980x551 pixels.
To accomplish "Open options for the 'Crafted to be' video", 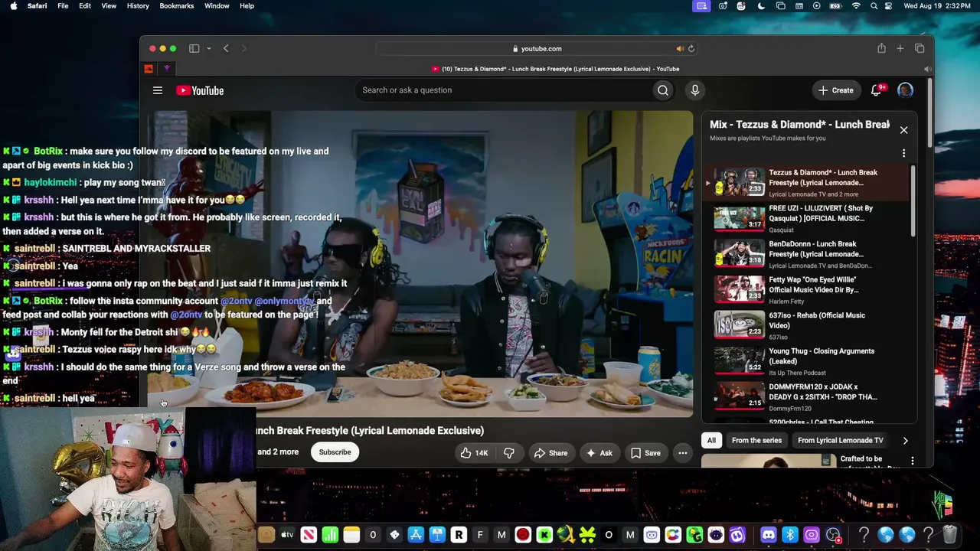I will [912, 461].
